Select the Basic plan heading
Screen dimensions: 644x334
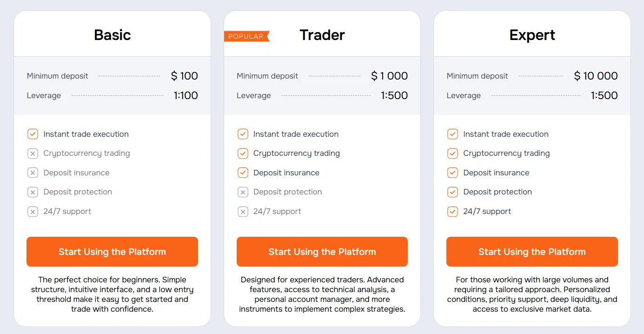tap(113, 35)
